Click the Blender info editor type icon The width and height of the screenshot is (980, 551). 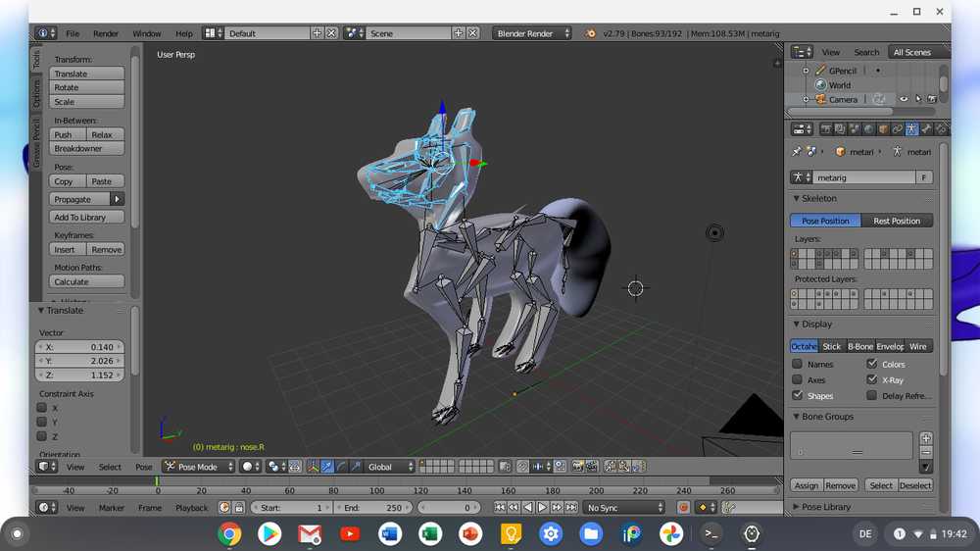(x=45, y=33)
